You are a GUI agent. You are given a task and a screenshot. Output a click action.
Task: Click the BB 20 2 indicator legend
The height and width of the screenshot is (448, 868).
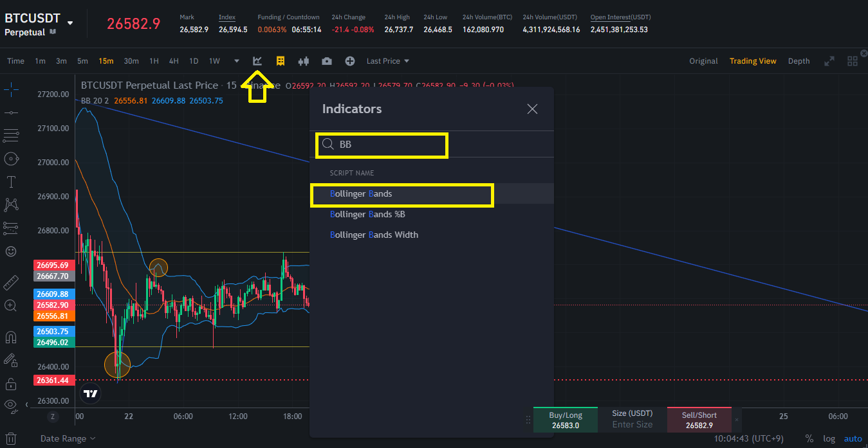tap(95, 100)
